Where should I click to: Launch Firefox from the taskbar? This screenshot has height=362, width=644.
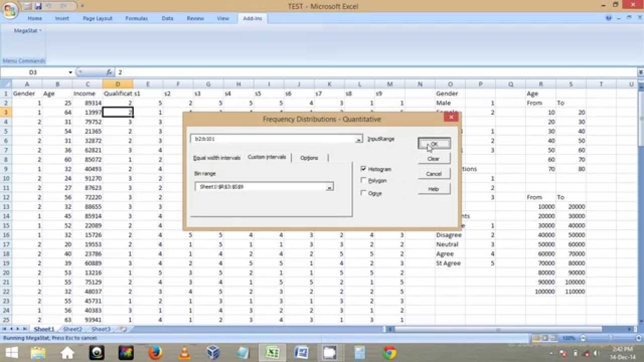pyautogui.click(x=155, y=352)
